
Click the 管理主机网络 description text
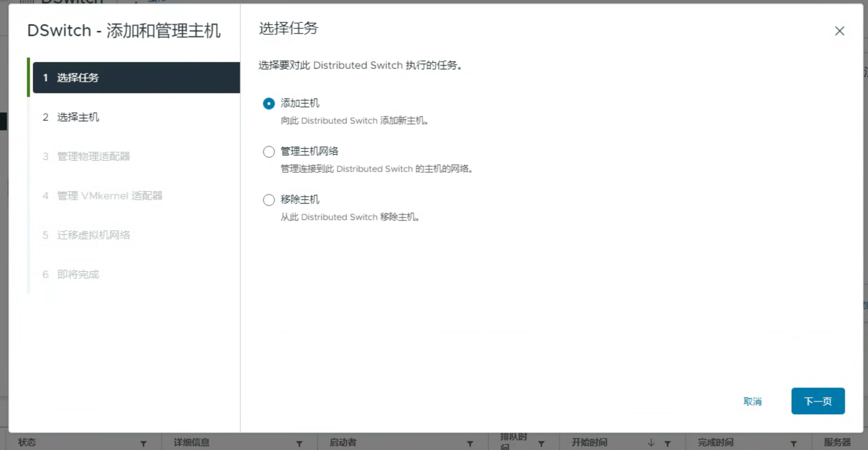click(x=377, y=169)
